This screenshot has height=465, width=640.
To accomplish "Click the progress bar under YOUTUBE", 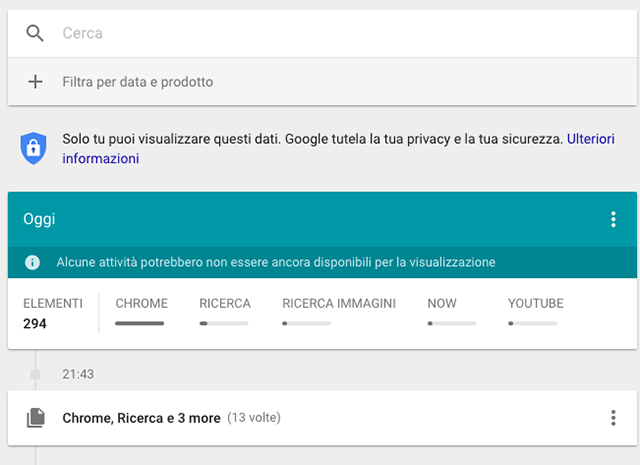I will click(x=533, y=324).
